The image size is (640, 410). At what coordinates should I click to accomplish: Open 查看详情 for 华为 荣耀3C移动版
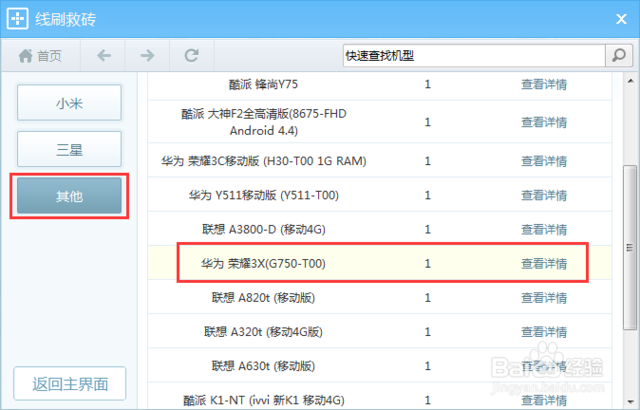pos(544,161)
